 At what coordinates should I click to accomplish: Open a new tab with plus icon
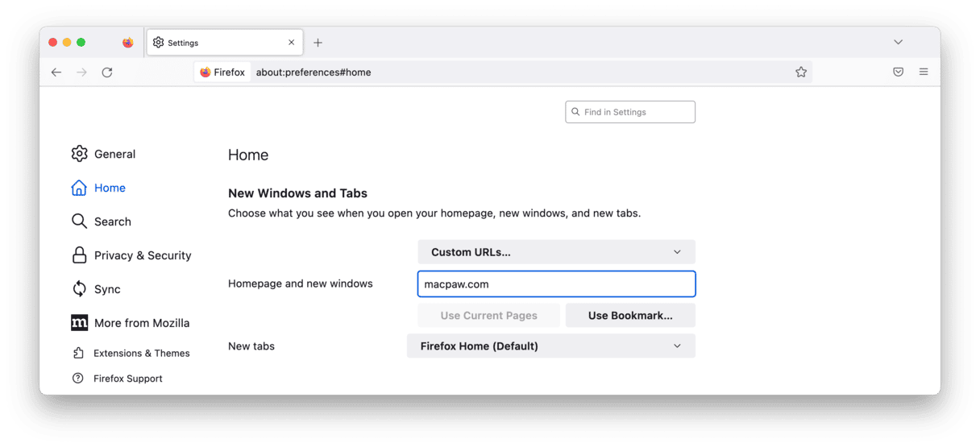[x=318, y=43]
